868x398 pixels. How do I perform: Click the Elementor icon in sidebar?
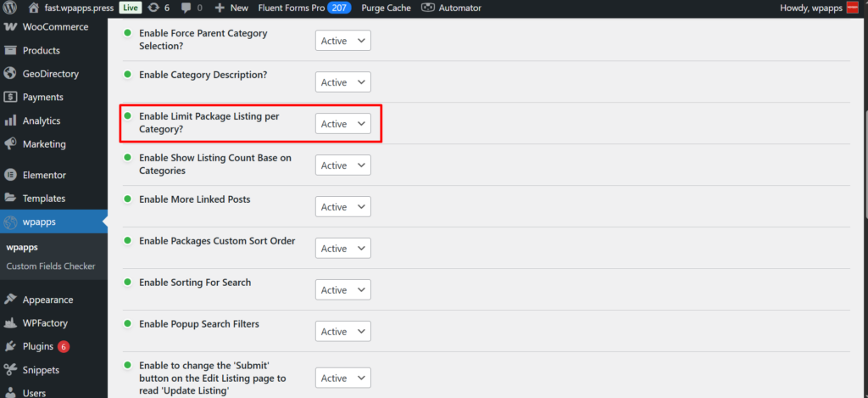(11, 175)
